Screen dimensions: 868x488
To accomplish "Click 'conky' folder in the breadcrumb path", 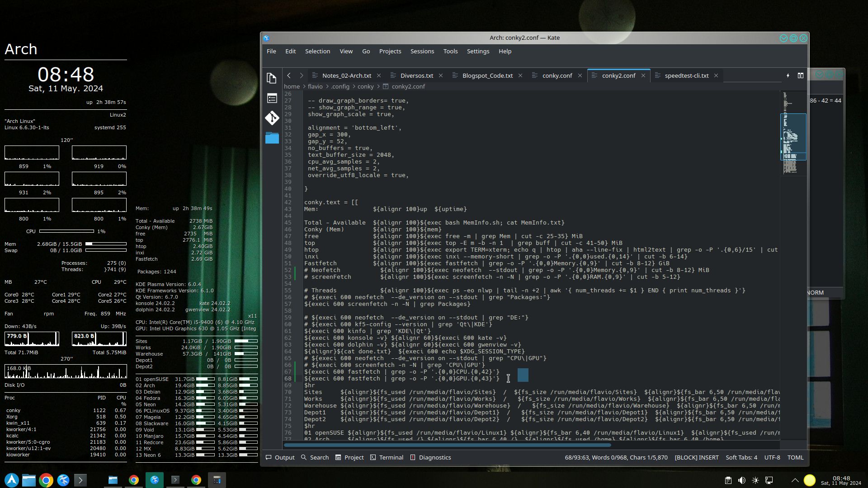I will tap(365, 86).
